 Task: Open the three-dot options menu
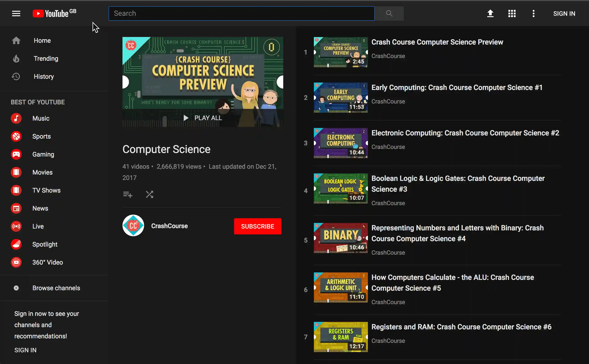point(533,13)
